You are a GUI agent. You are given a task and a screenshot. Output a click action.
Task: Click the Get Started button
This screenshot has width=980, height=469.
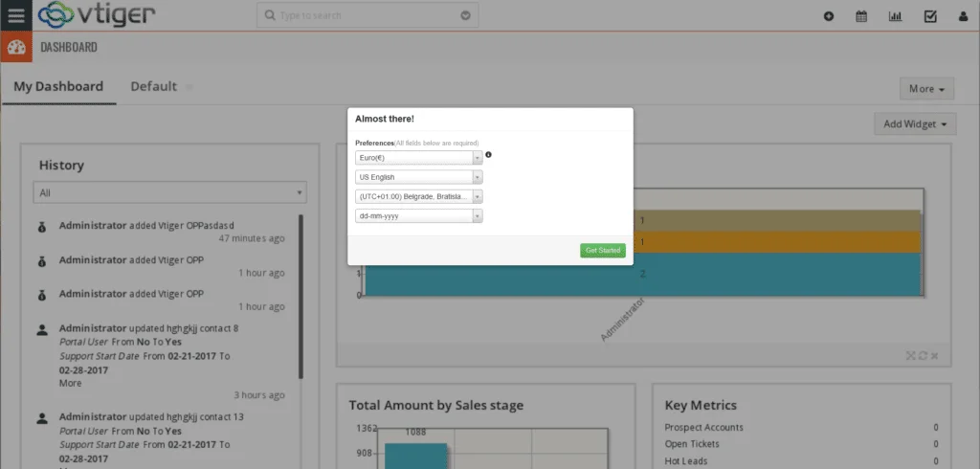[x=603, y=250]
